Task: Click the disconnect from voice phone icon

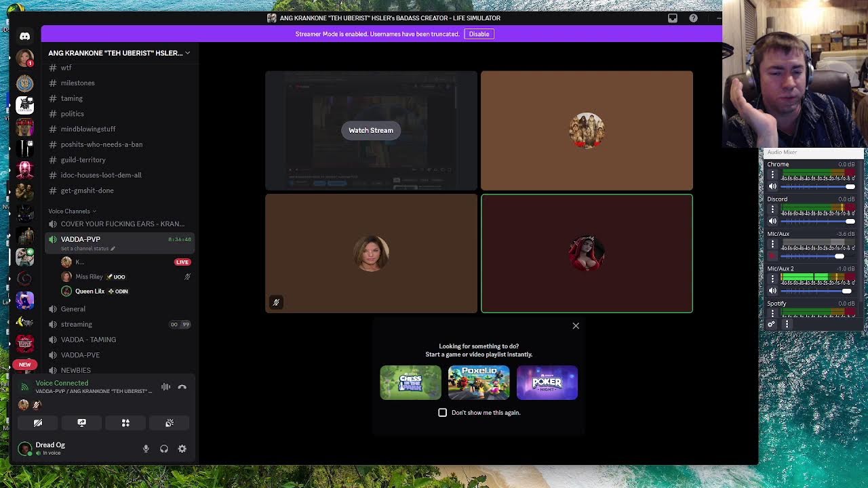Action: click(x=182, y=387)
